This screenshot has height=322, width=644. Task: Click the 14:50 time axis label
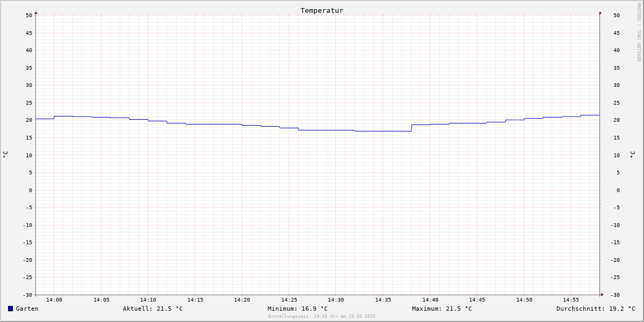524,300
